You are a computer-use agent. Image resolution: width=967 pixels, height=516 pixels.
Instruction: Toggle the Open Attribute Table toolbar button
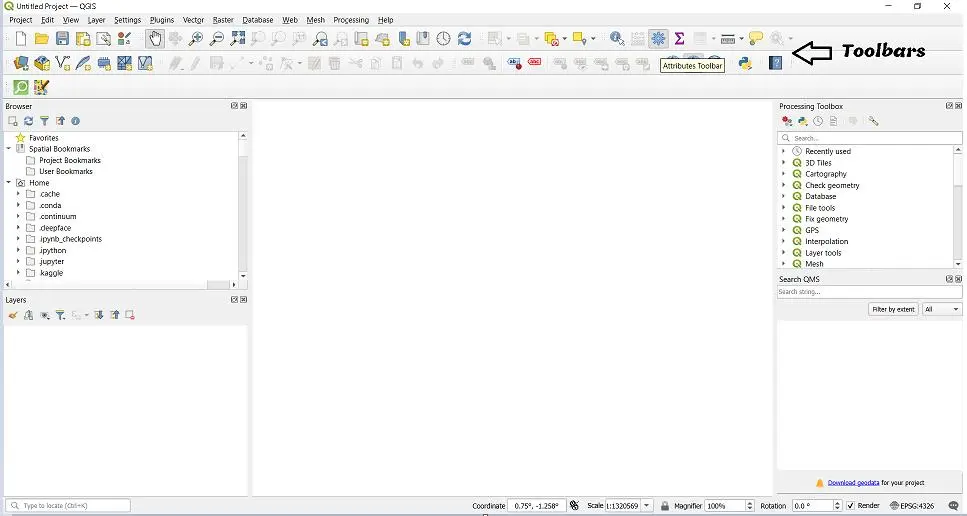click(x=638, y=39)
